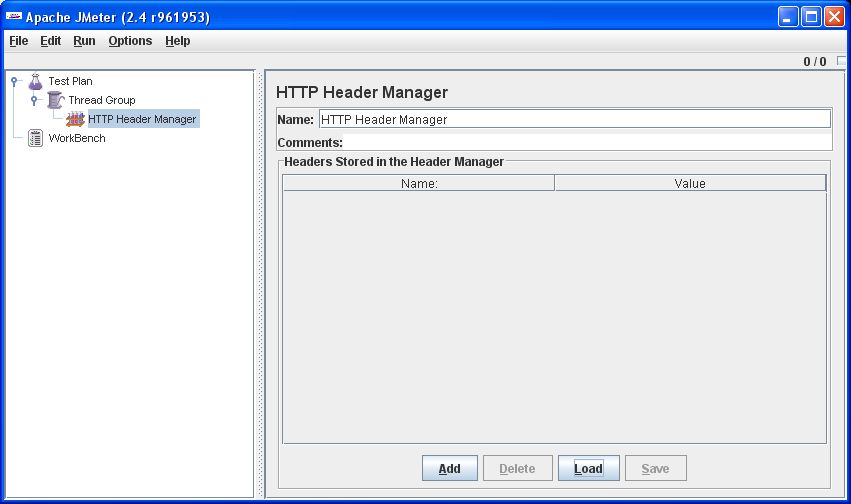Focus the Name text field
Screen dimensions: 851x504
574,119
